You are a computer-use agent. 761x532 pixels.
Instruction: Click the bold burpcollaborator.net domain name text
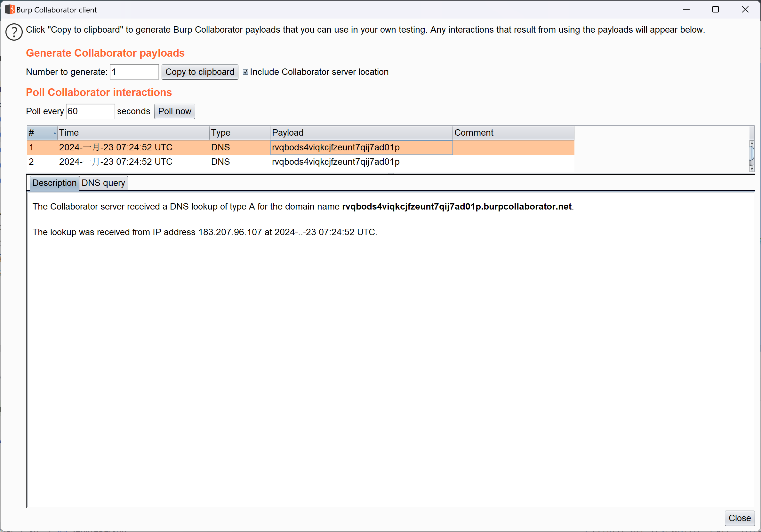click(457, 206)
